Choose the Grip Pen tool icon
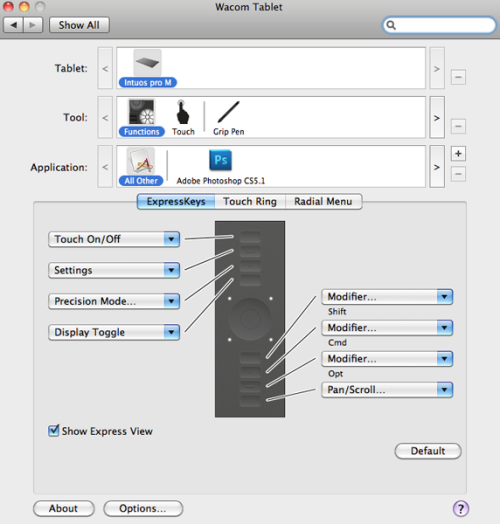 (229, 112)
